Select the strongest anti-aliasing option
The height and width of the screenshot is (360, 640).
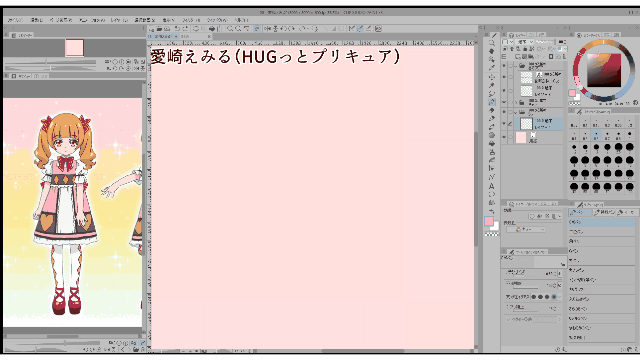click(554, 297)
